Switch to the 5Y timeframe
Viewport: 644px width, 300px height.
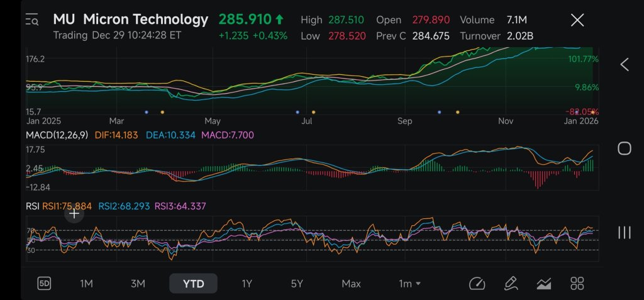coord(297,284)
